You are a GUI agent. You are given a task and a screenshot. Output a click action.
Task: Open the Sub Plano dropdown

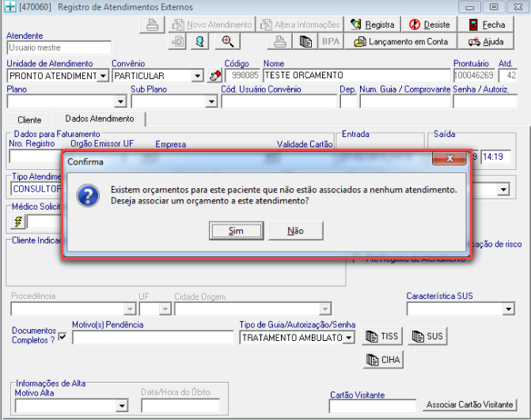coord(211,101)
